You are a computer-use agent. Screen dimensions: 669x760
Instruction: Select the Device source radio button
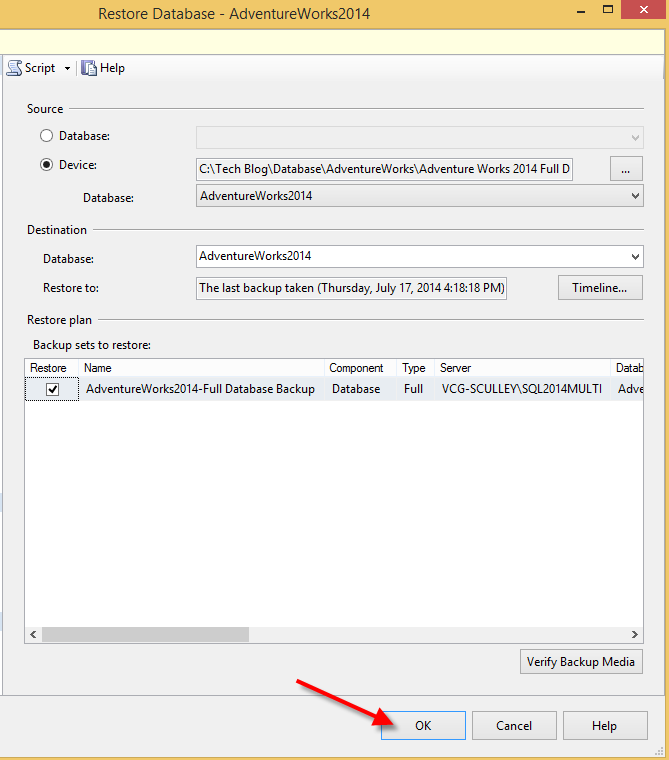[x=47, y=165]
